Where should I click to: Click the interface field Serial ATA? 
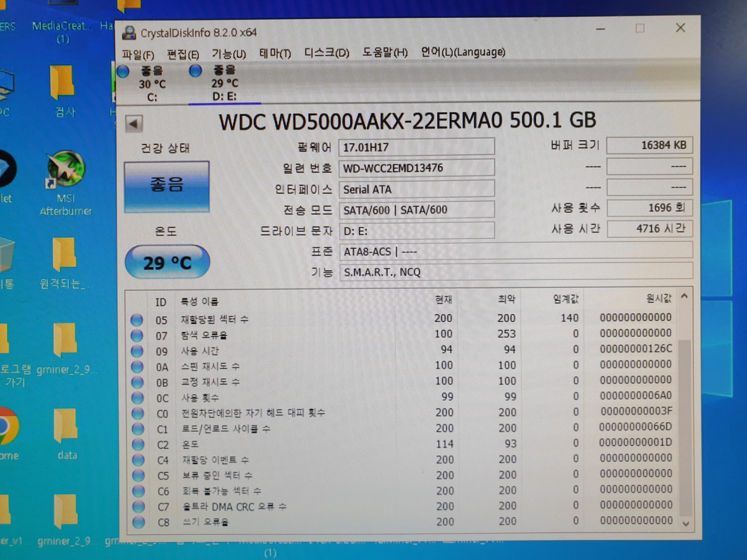coord(417,189)
